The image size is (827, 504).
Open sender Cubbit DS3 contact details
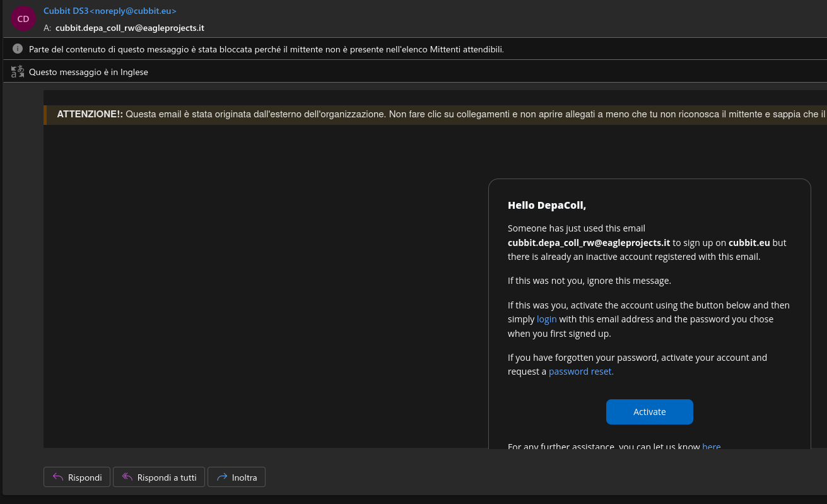coord(110,11)
